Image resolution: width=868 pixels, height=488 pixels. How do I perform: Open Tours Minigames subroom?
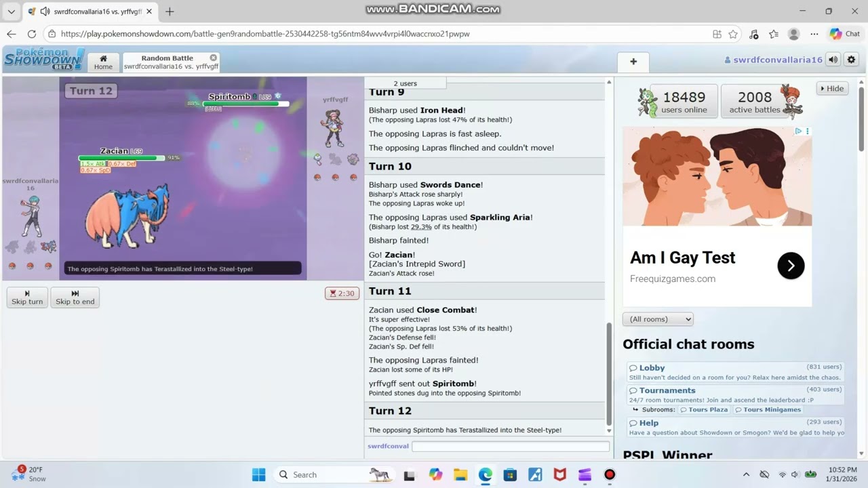768,409
